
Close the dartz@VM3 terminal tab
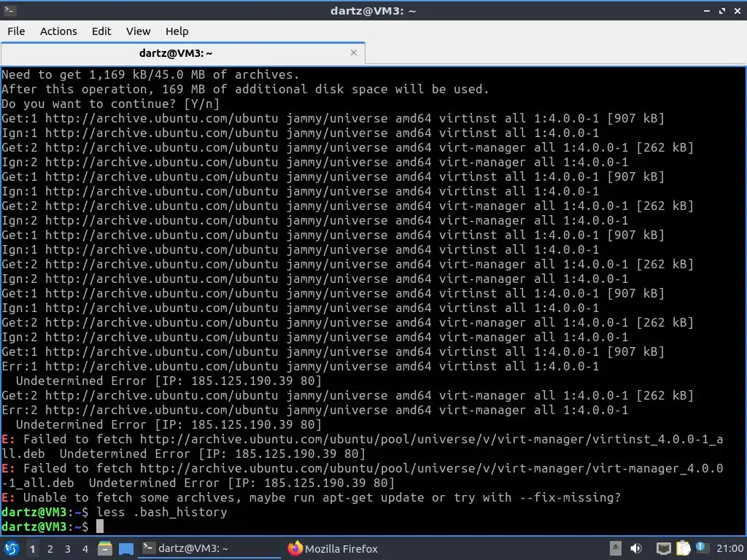click(354, 52)
